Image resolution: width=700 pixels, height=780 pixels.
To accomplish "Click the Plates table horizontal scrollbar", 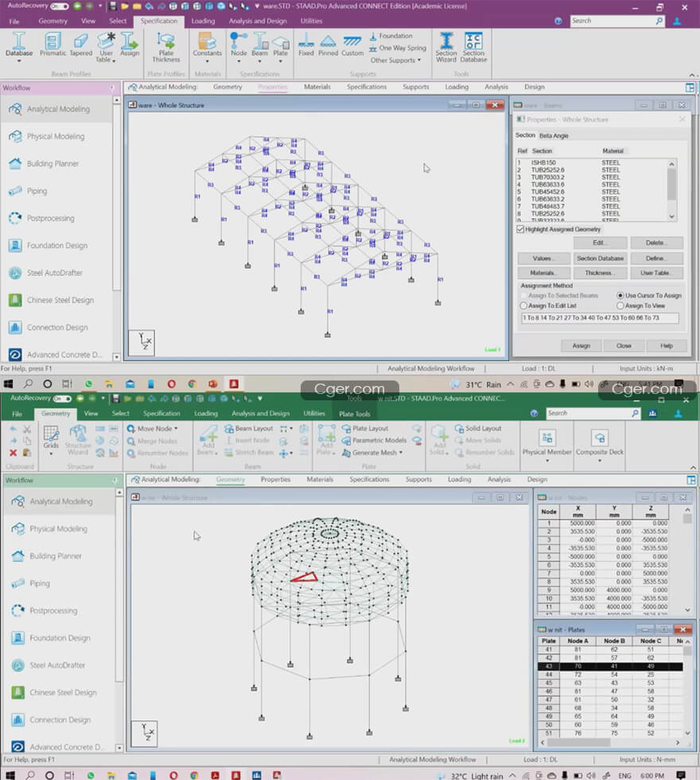I will (611, 742).
